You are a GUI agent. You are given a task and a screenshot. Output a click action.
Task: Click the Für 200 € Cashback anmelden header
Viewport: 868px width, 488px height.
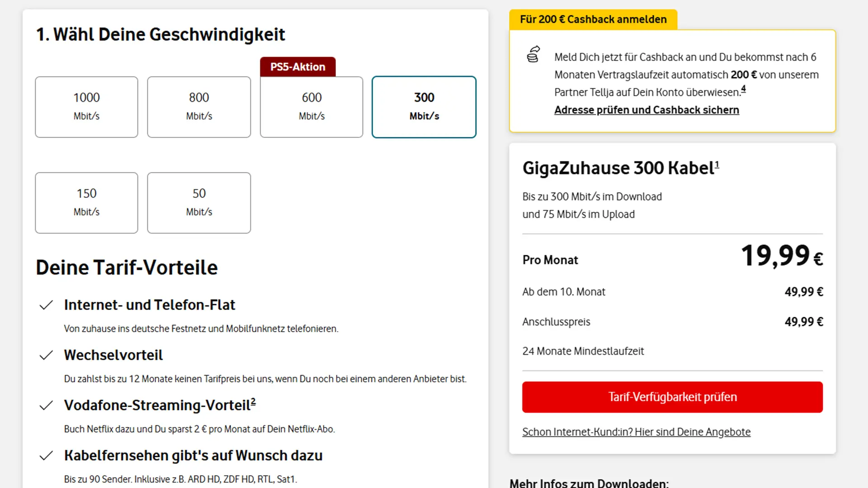pos(594,19)
